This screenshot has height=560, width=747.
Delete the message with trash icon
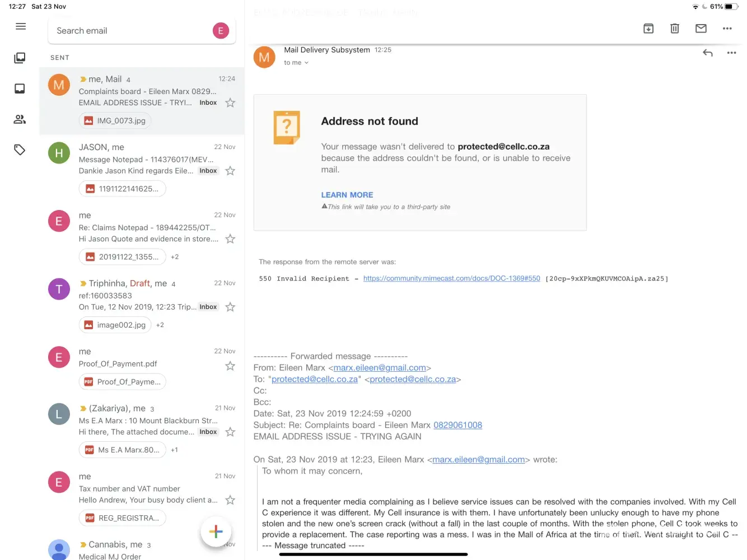[675, 29]
